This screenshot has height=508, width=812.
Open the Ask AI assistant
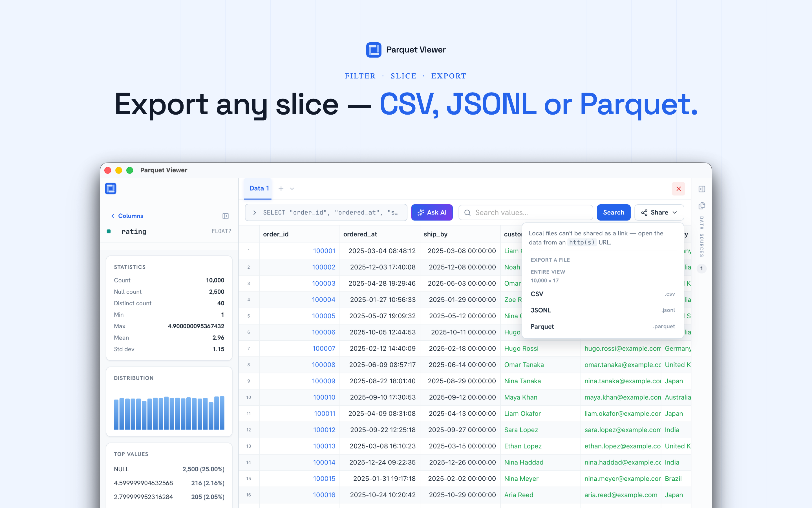pos(432,213)
